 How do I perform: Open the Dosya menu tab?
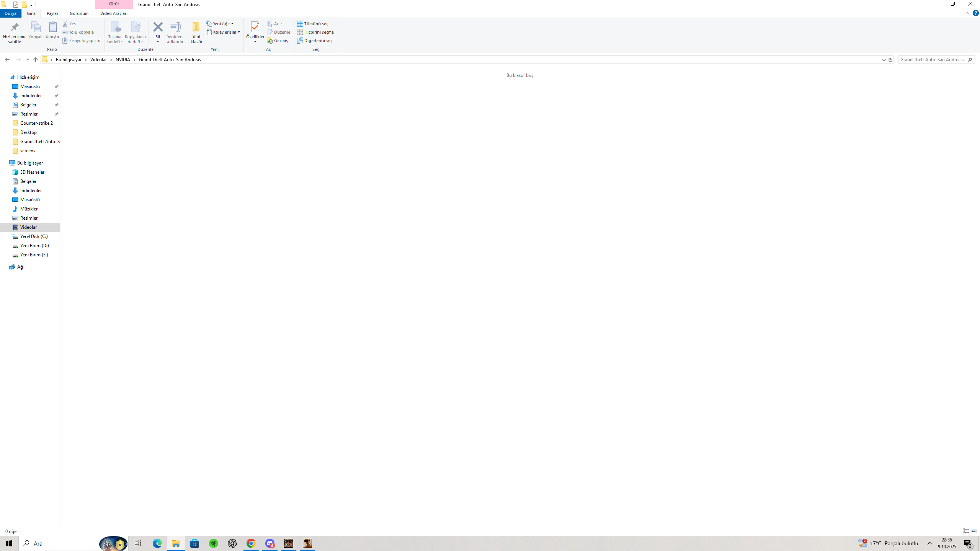click(x=11, y=13)
